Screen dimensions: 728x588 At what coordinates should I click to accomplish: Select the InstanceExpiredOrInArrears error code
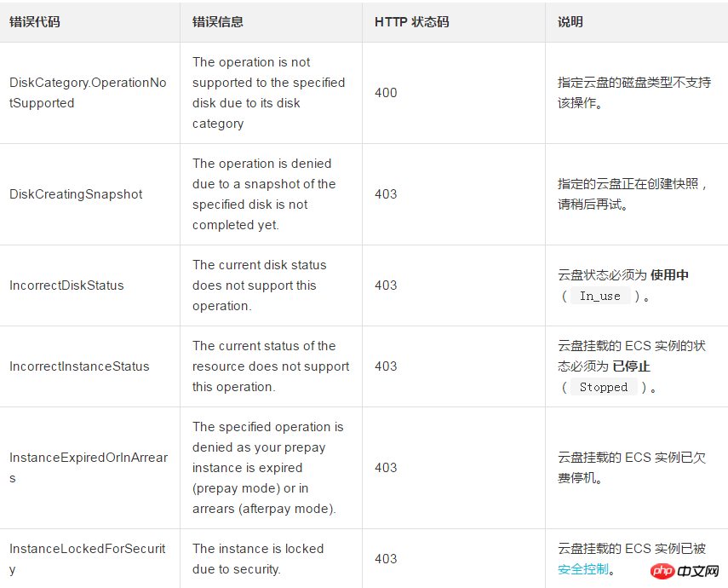[88, 468]
